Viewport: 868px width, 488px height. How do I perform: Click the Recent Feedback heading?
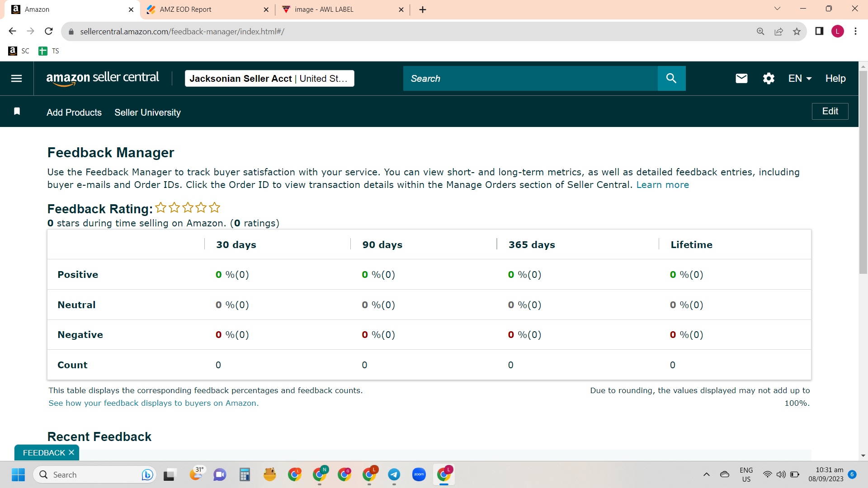pyautogui.click(x=99, y=437)
